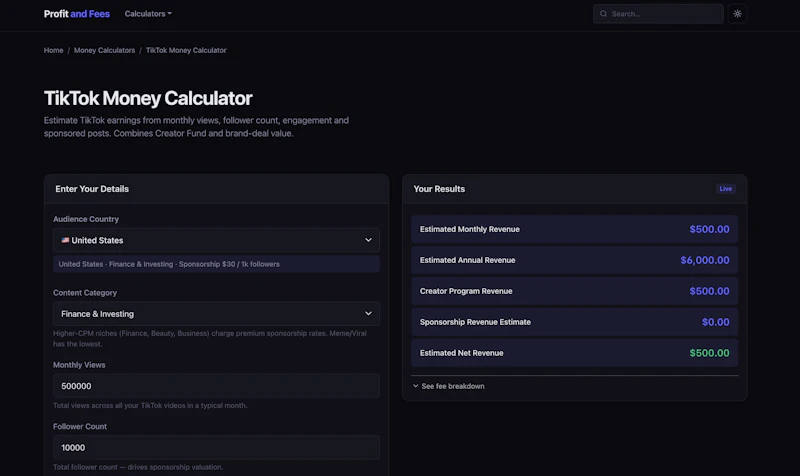Click Estimated Annual Revenue value $6,000.00
Viewport: 800px width, 476px height.
[705, 260]
